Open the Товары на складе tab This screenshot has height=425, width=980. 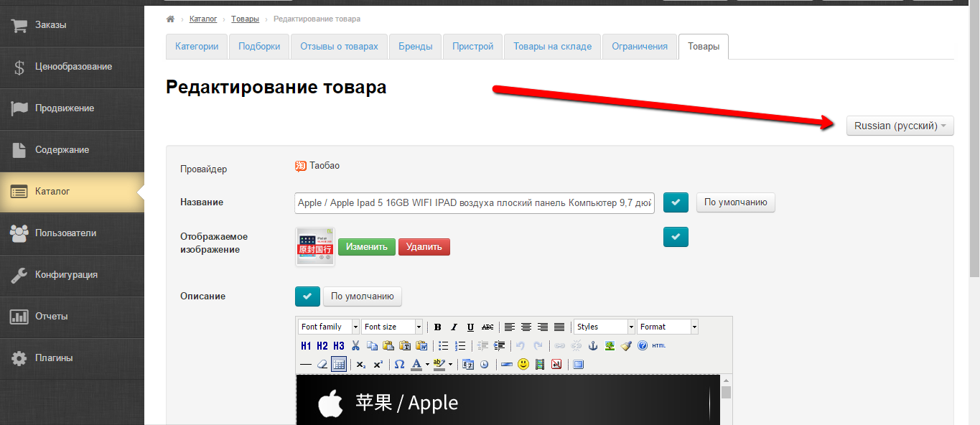[x=553, y=47]
